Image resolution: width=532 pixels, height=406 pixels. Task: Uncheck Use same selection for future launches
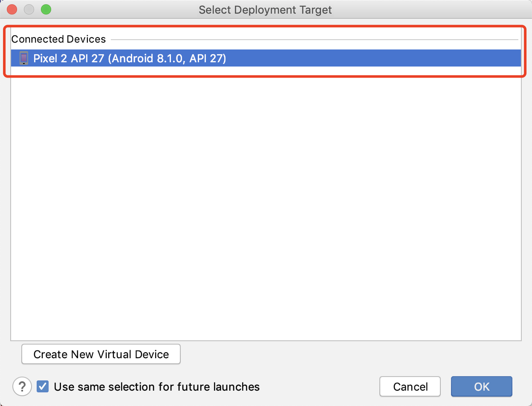(42, 386)
